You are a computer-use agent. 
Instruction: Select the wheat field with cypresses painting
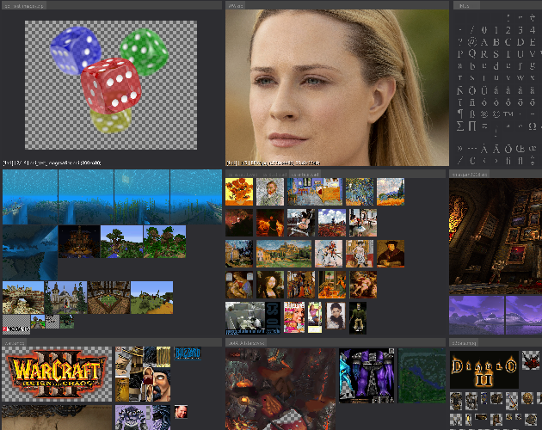(391, 192)
